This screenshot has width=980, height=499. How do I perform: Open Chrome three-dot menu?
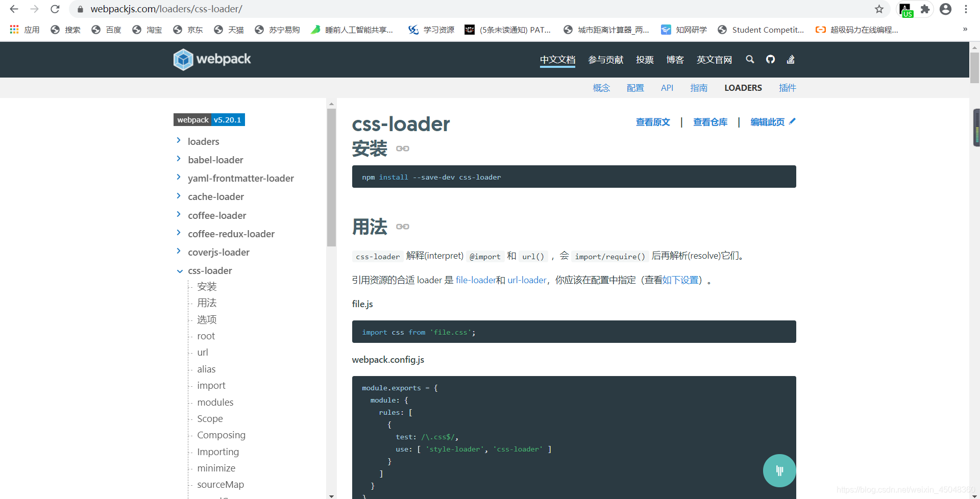966,9
